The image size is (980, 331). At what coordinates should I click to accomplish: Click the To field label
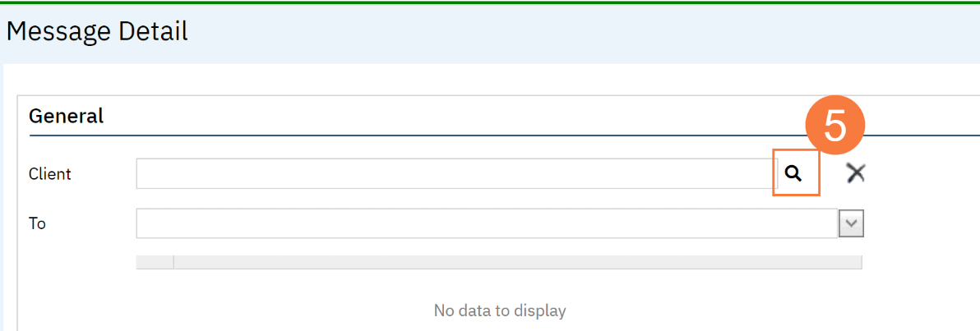[38, 223]
